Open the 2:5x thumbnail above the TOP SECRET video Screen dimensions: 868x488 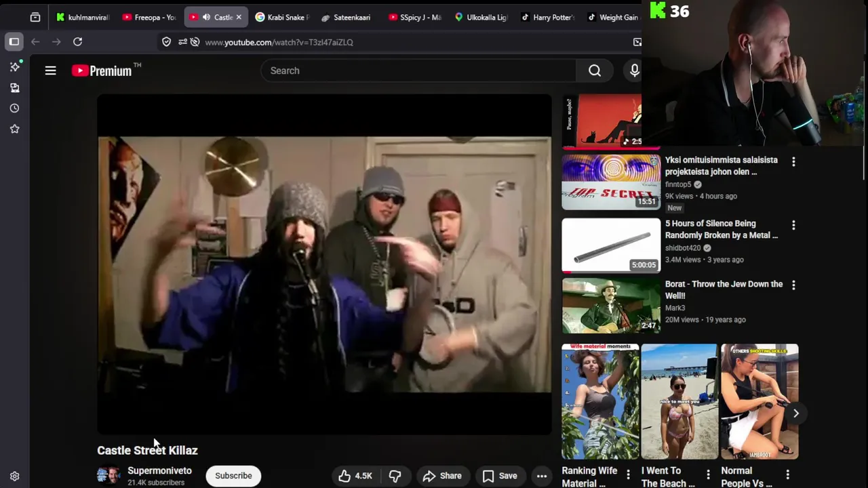pos(601,121)
